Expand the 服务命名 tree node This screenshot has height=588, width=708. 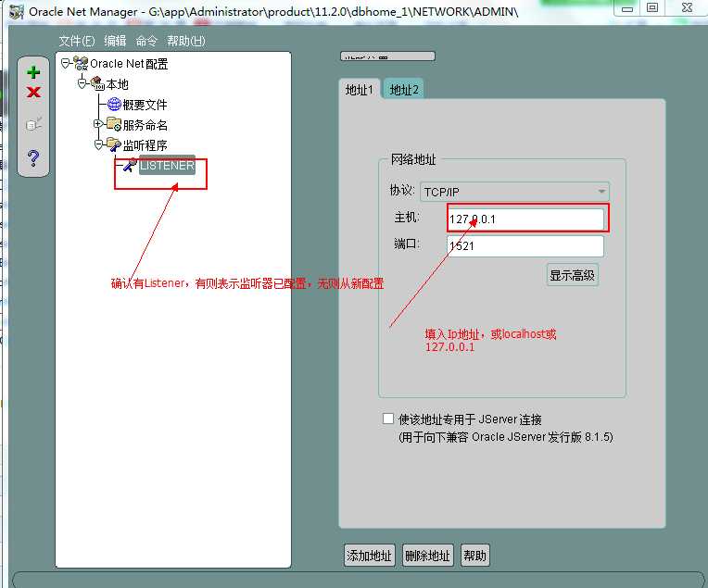(97, 124)
